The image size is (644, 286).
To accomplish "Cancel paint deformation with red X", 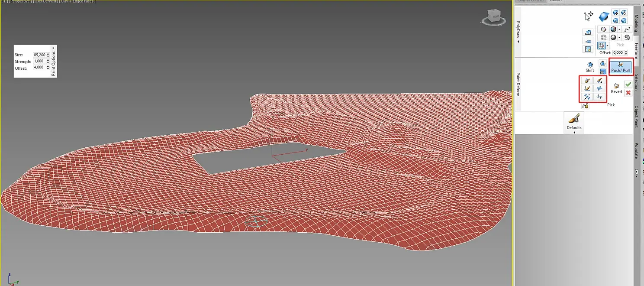I will pos(628,92).
